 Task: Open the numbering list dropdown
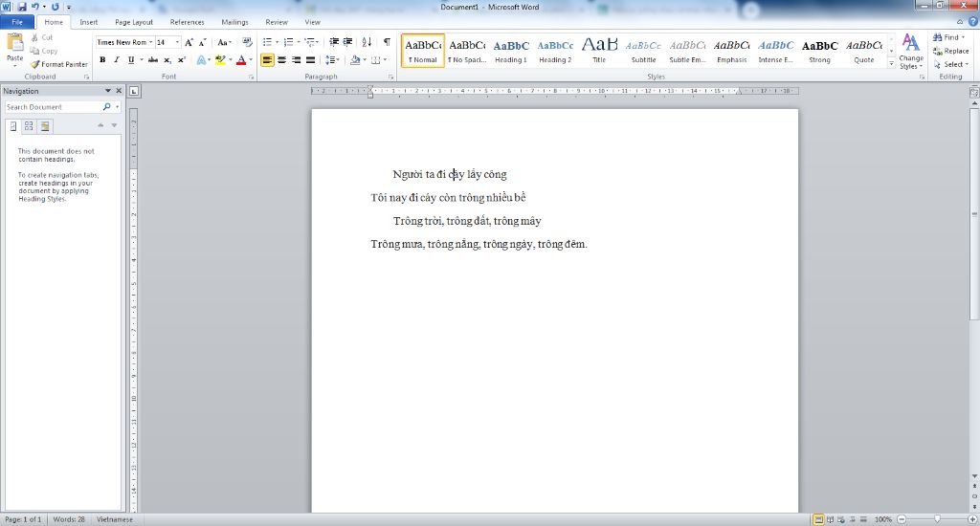click(x=299, y=42)
